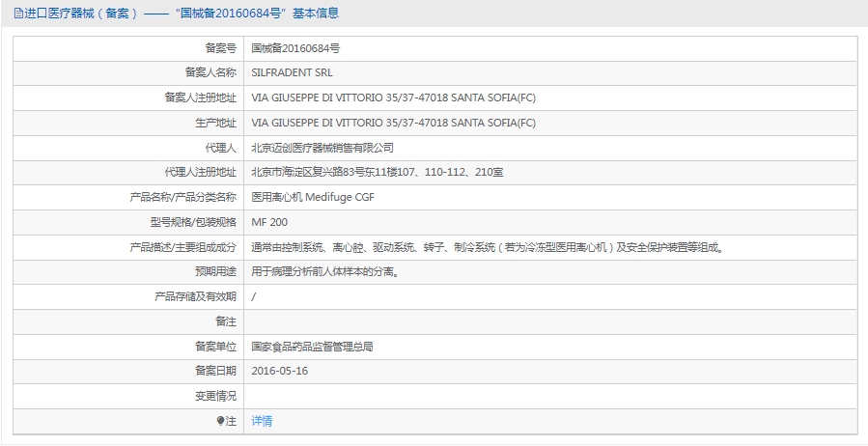Select 国家食品药品监督管理总局 text
This screenshot has width=868, height=446.
point(312,347)
